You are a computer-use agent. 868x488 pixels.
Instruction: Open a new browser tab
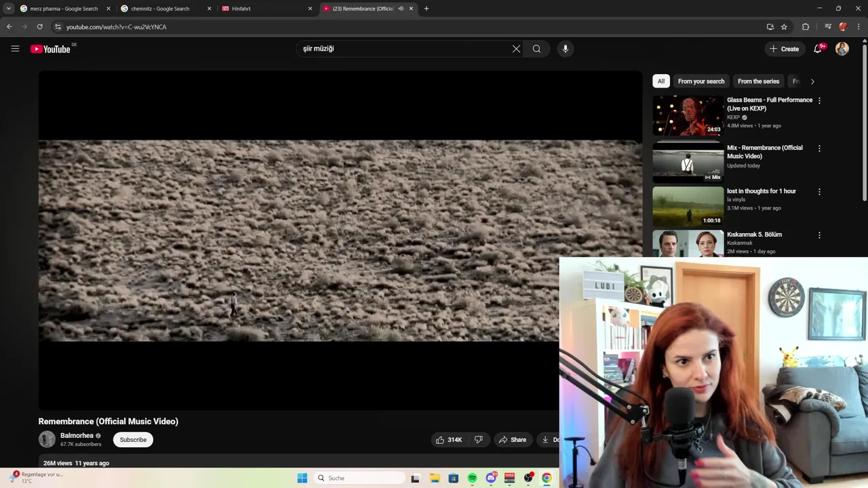point(426,9)
